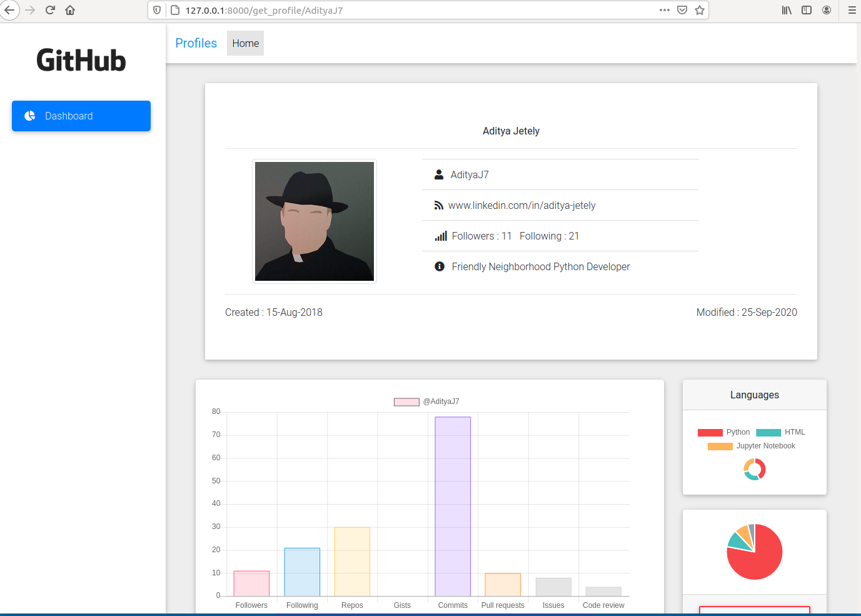Click the user icon beside AdityaJ7
The image size is (861, 616).
click(x=439, y=174)
